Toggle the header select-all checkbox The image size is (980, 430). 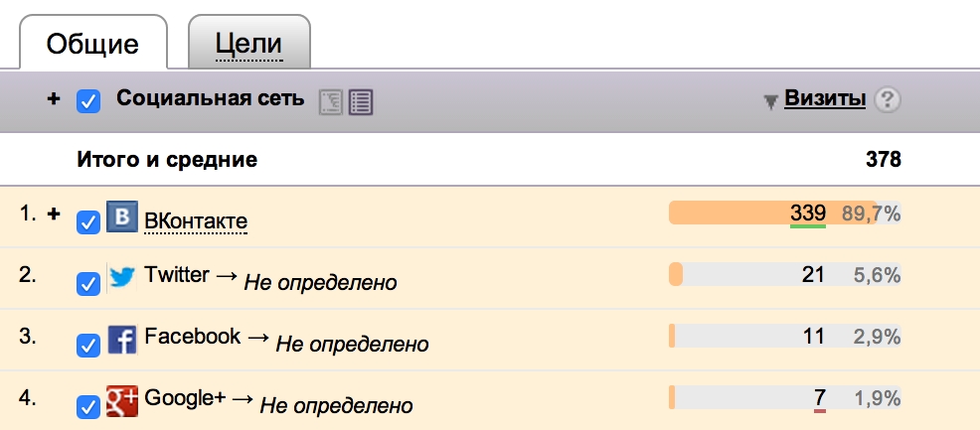pyautogui.click(x=88, y=100)
